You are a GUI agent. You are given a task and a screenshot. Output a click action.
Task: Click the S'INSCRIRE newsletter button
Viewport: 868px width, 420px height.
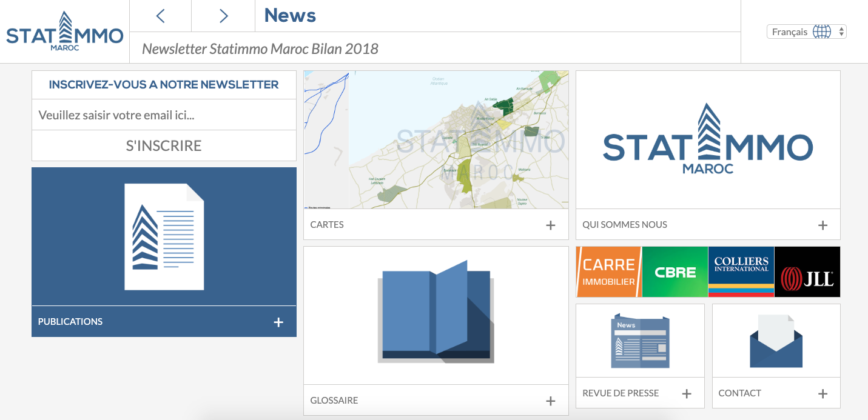[164, 145]
